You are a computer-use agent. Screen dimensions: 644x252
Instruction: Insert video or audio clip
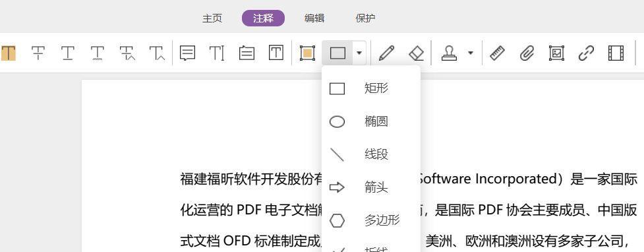tap(616, 53)
